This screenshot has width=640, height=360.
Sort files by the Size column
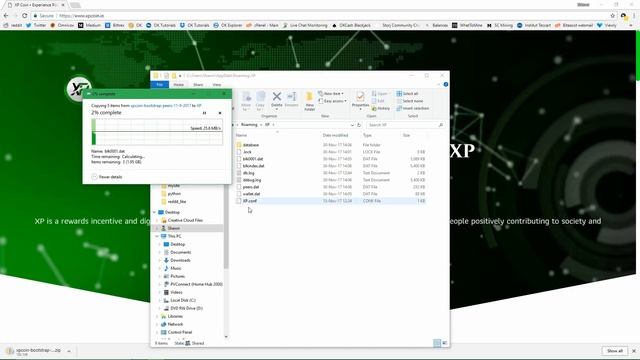click(407, 135)
